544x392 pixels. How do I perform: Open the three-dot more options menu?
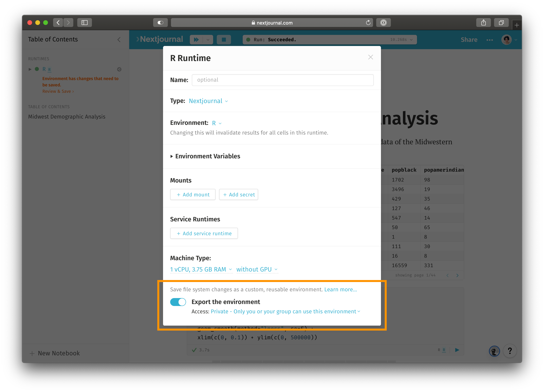490,40
